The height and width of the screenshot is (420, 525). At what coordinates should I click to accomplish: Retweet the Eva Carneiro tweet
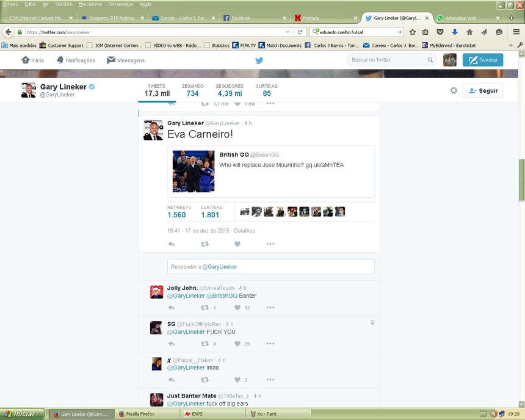pos(205,244)
